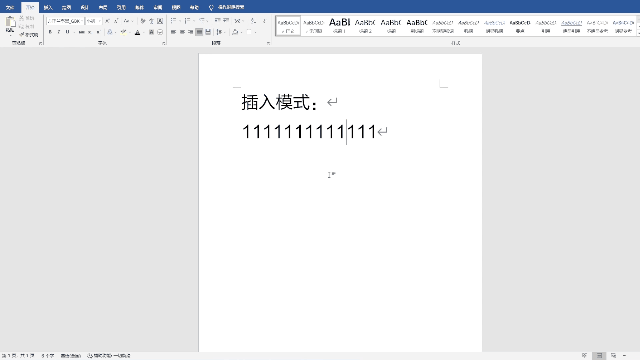Apply the Heading 2 style
The image size is (640, 360).
click(x=365, y=26)
